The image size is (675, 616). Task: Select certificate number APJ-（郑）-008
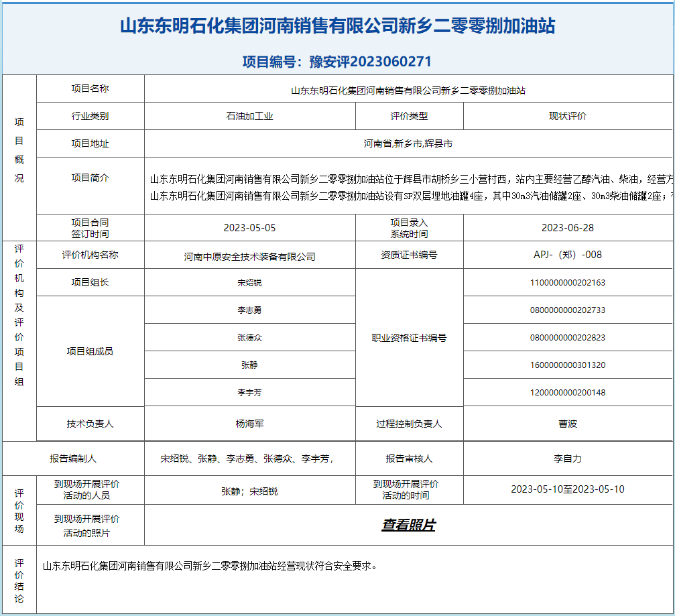click(x=567, y=255)
